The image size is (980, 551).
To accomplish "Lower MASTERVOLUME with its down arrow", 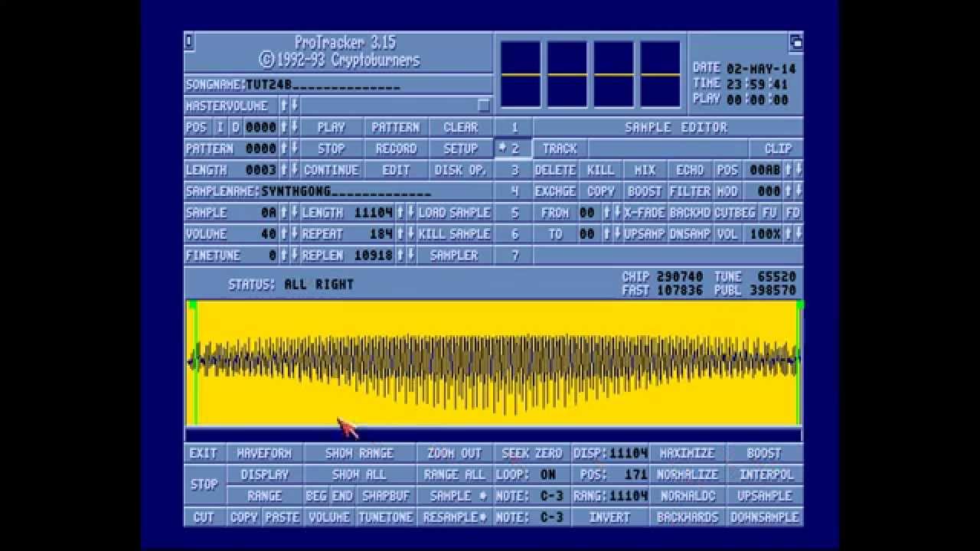I will [295, 106].
